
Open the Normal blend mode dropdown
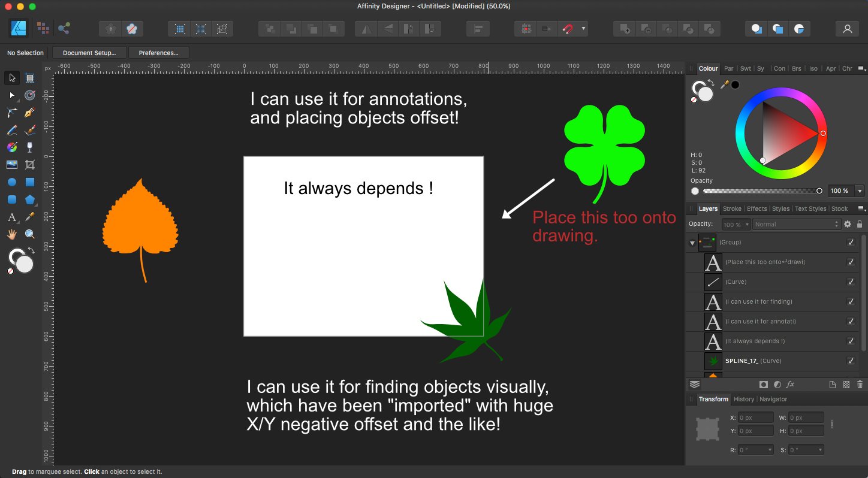coord(796,224)
